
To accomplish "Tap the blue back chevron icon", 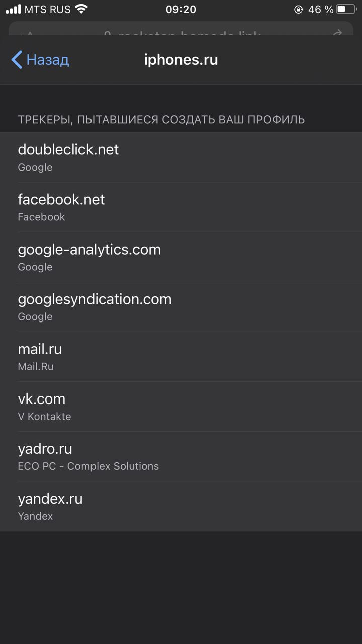I will coord(17,60).
